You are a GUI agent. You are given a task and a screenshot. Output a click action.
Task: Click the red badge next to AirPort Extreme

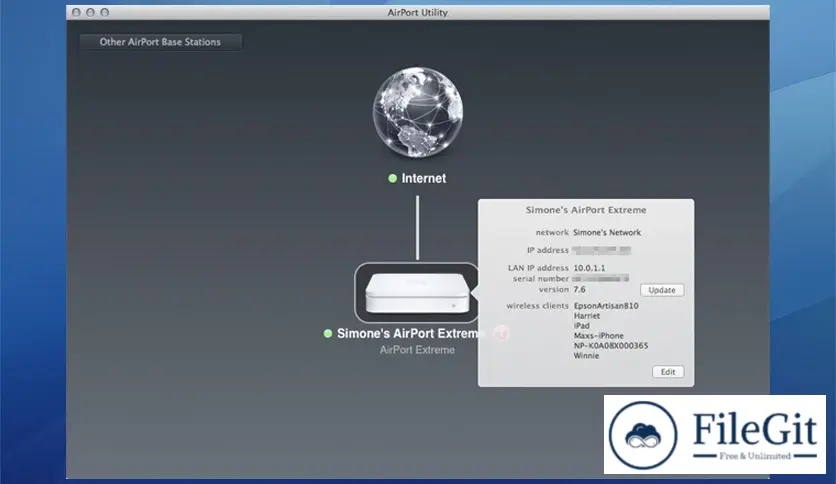tap(501, 334)
